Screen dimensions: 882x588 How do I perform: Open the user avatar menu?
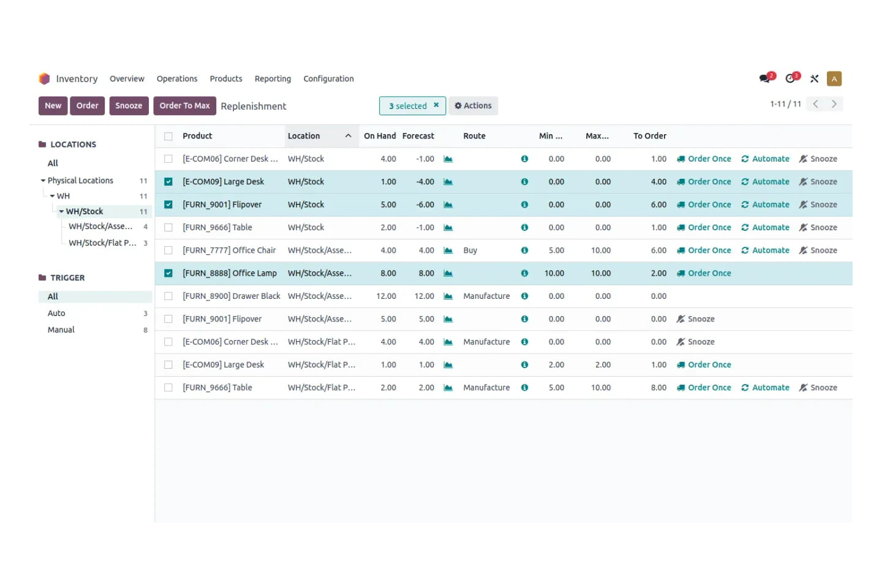click(834, 78)
